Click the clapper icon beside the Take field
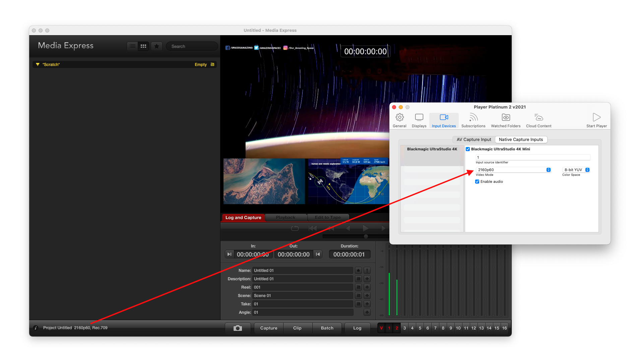631x364 pixels. (x=359, y=304)
